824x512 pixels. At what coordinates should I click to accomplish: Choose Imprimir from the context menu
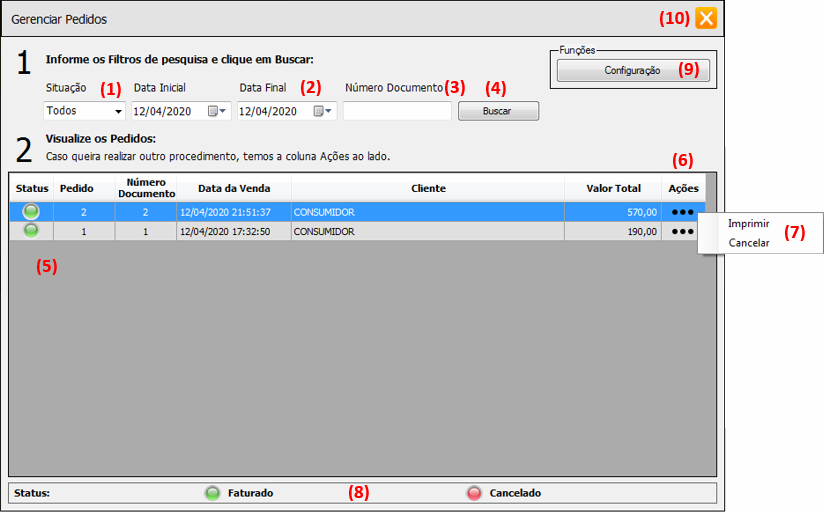748,224
